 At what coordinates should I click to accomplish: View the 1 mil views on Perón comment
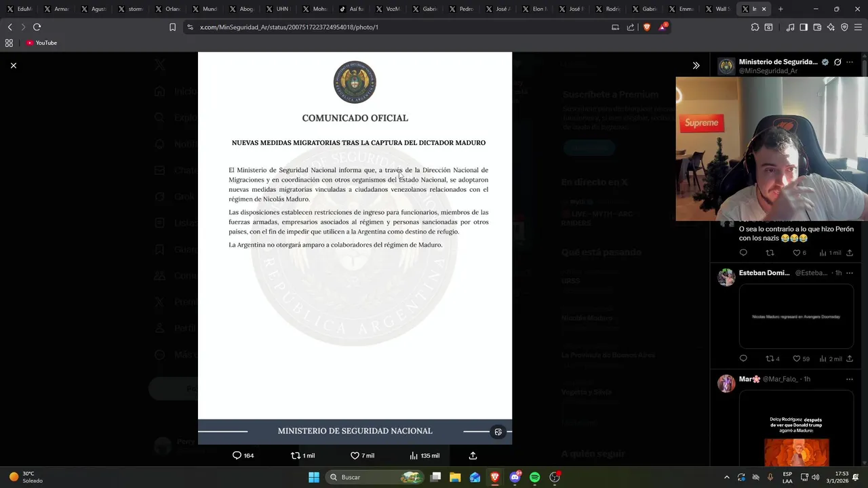pyautogui.click(x=829, y=253)
